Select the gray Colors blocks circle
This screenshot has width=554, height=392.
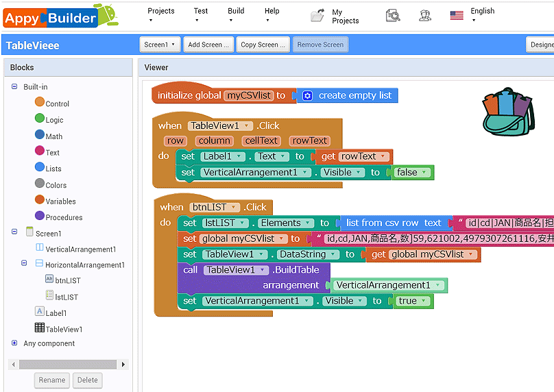click(x=40, y=183)
